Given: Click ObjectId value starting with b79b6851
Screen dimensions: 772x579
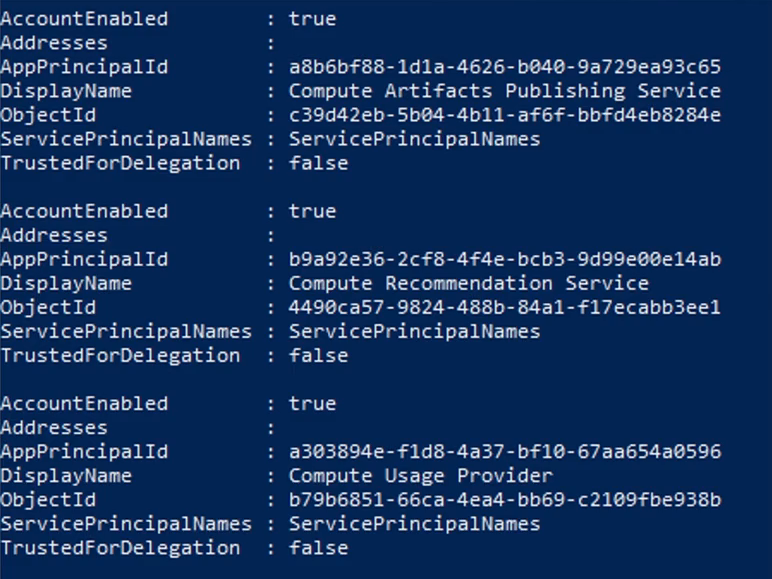Looking at the screenshot, I should (x=504, y=500).
